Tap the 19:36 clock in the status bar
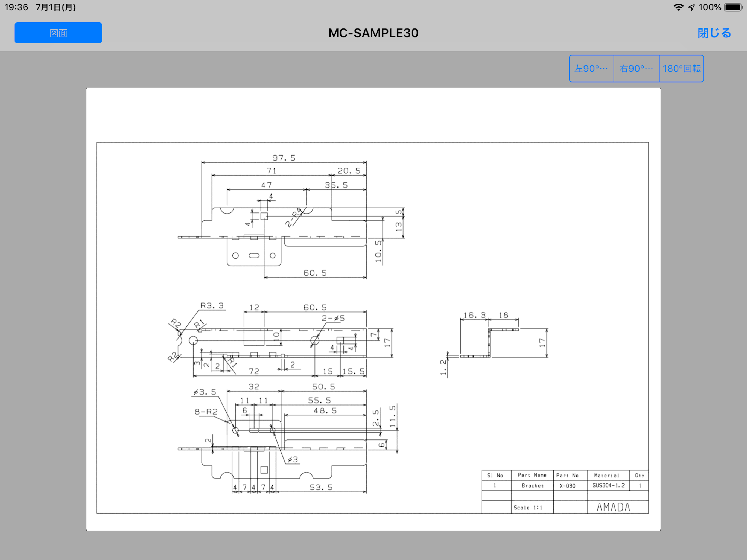Viewport: 747px width, 560px height. (x=16, y=7)
